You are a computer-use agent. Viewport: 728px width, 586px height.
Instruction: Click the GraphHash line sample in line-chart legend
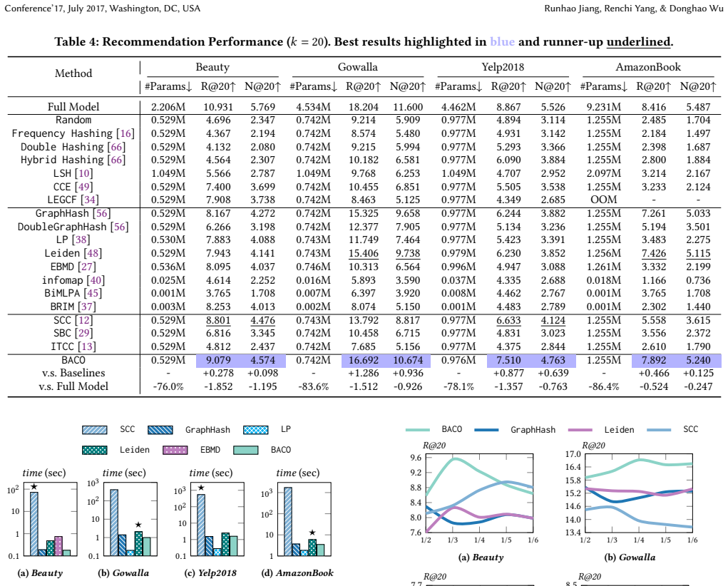486,430
